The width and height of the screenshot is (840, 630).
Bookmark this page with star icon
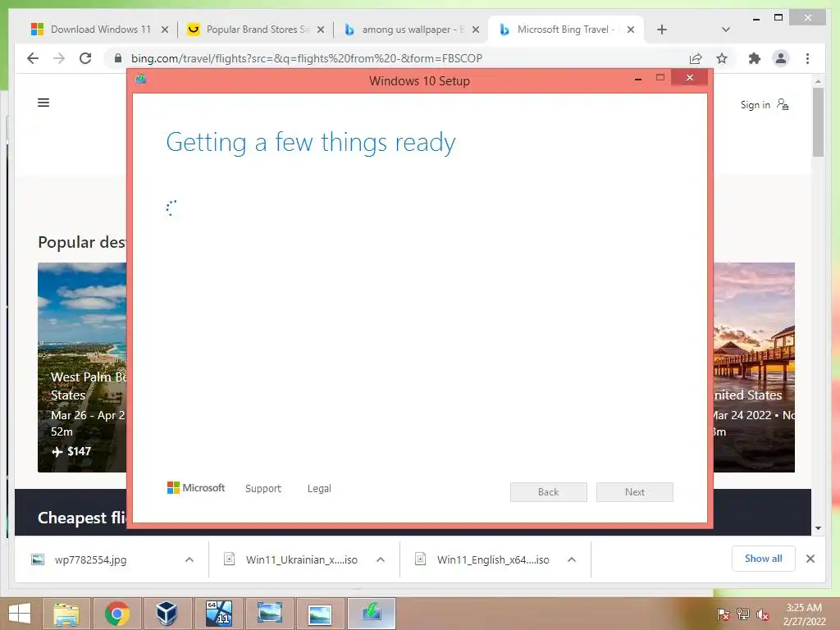[722, 58]
